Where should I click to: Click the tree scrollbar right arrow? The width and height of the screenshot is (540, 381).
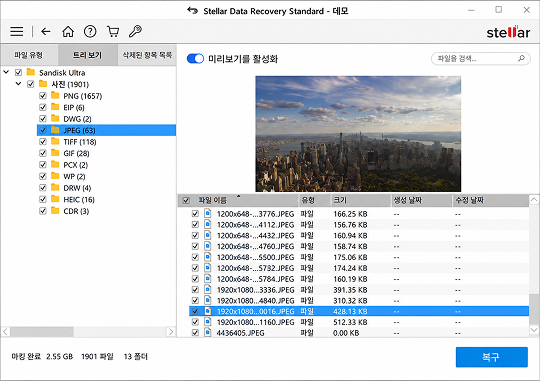pos(171,332)
